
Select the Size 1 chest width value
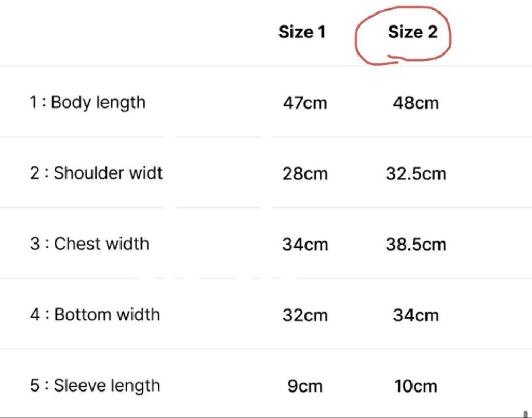coord(305,244)
